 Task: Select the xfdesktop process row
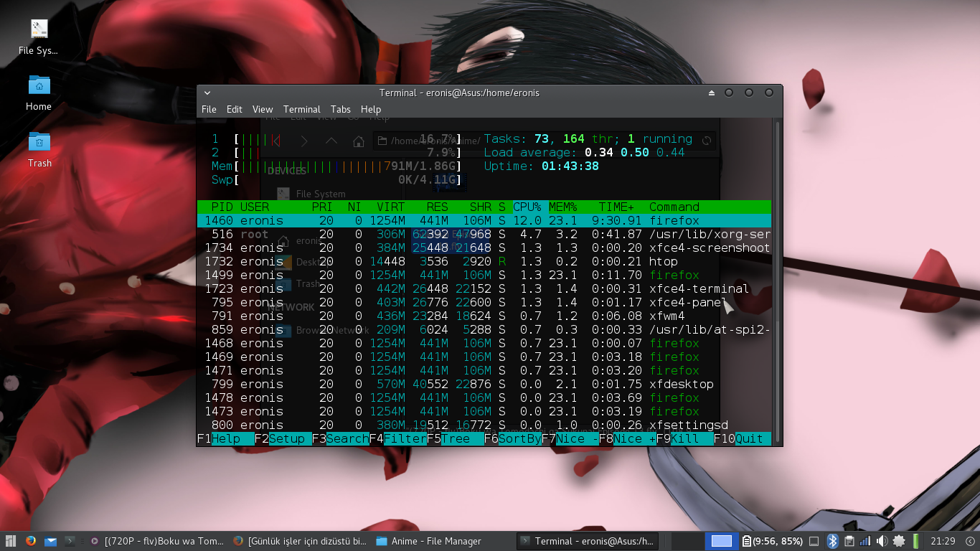484,384
